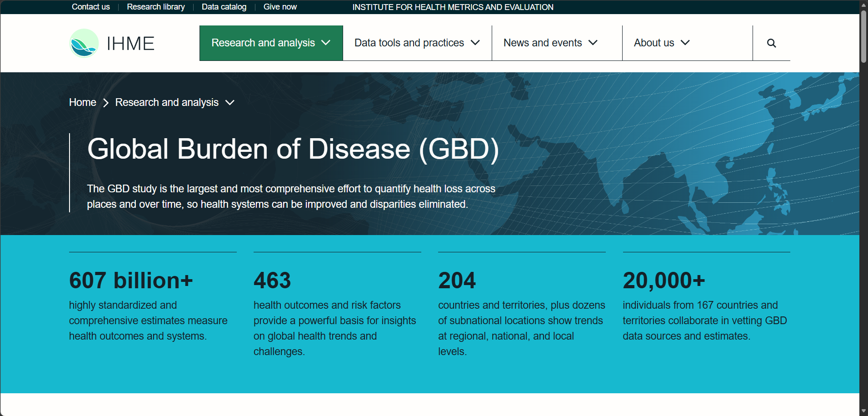The height and width of the screenshot is (416, 868).
Task: Click the 204 statistic
Action: point(457,280)
